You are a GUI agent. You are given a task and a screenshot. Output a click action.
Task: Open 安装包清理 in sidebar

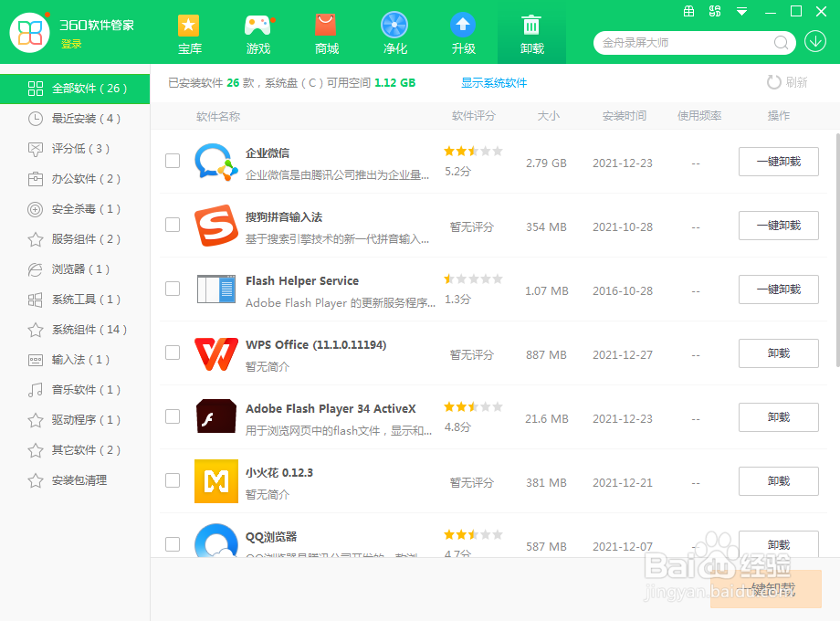point(75,480)
